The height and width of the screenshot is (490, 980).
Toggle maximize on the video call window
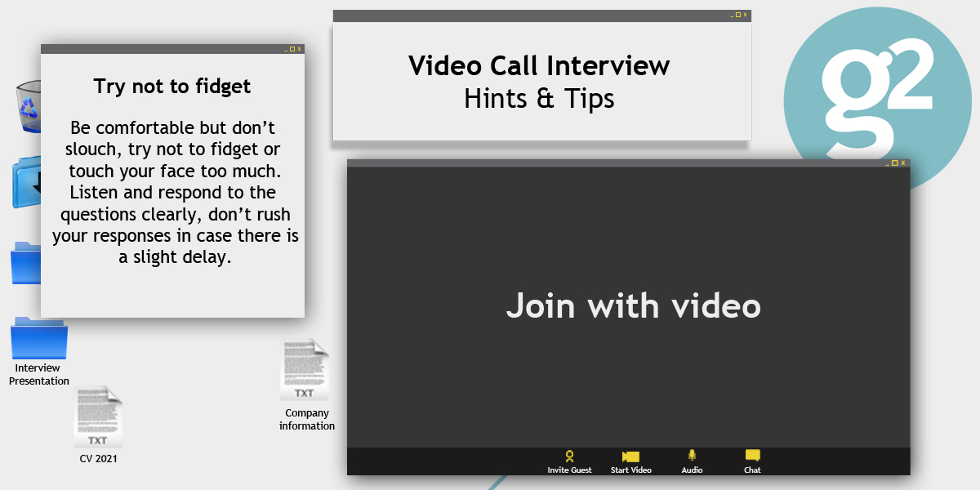coord(895,163)
